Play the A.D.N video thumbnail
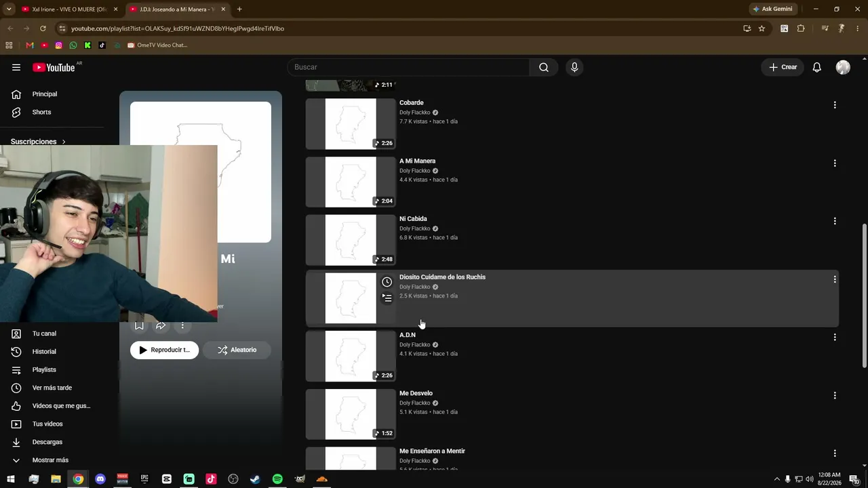Image resolution: width=868 pixels, height=488 pixels. [x=351, y=357]
